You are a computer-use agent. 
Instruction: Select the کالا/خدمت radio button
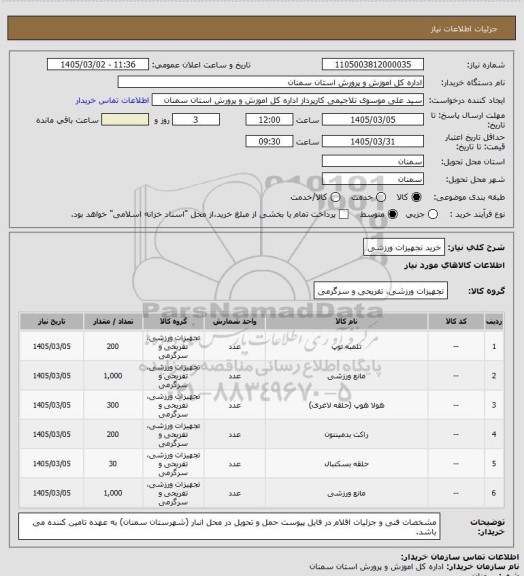click(335, 197)
